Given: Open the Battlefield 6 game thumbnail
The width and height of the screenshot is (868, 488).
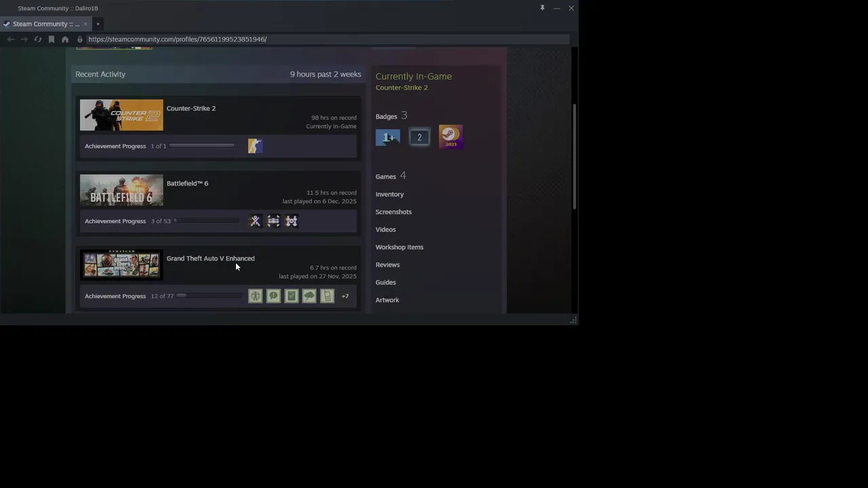Looking at the screenshot, I should [x=121, y=190].
